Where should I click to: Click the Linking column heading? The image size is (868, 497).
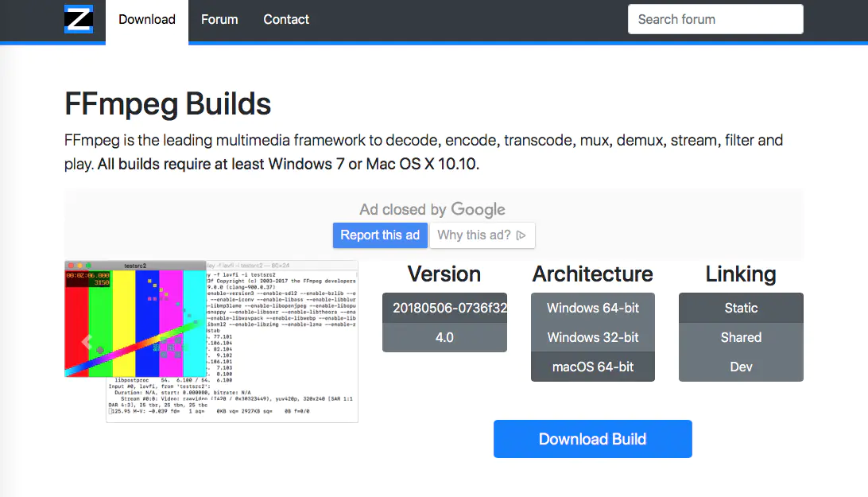pos(741,274)
